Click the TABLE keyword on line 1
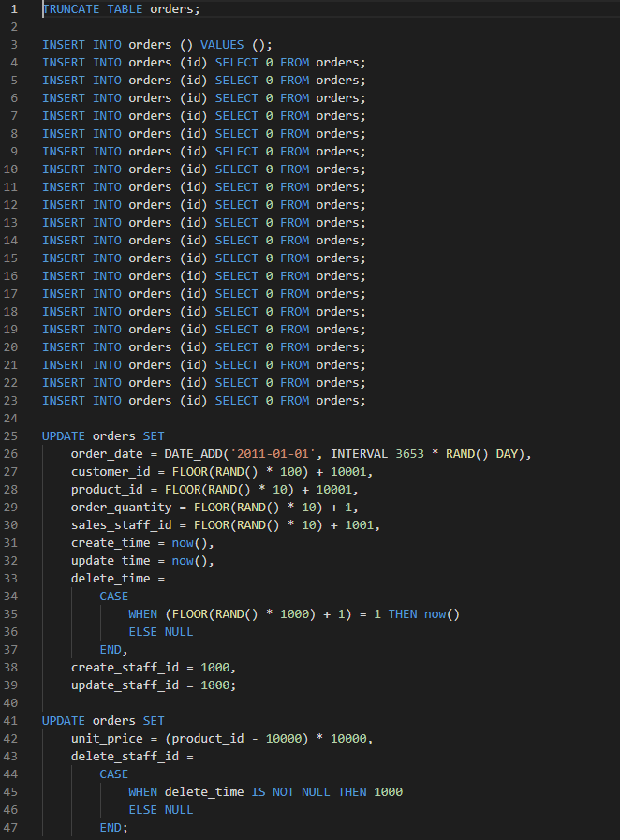Viewport: 620px width, 840px height. 125,9
